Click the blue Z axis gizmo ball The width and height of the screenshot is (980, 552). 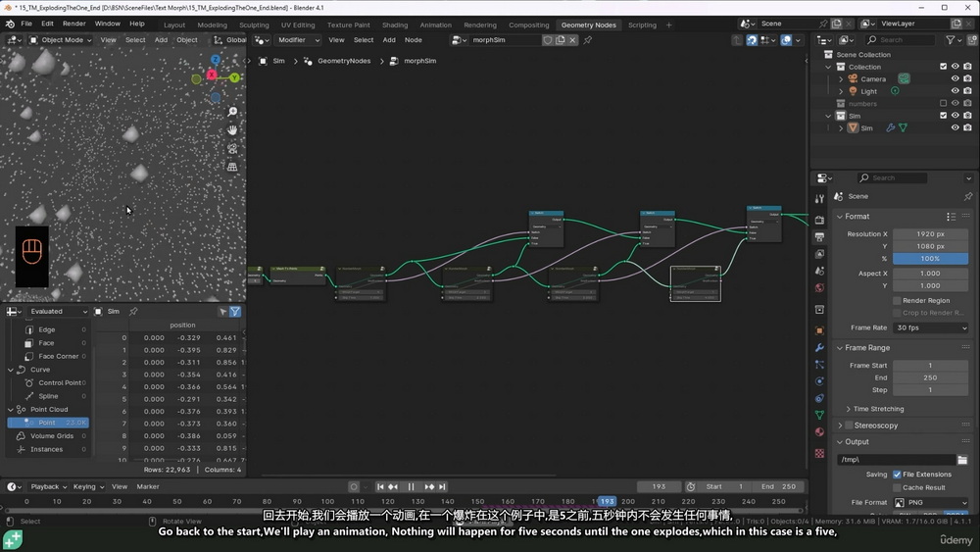tap(215, 60)
